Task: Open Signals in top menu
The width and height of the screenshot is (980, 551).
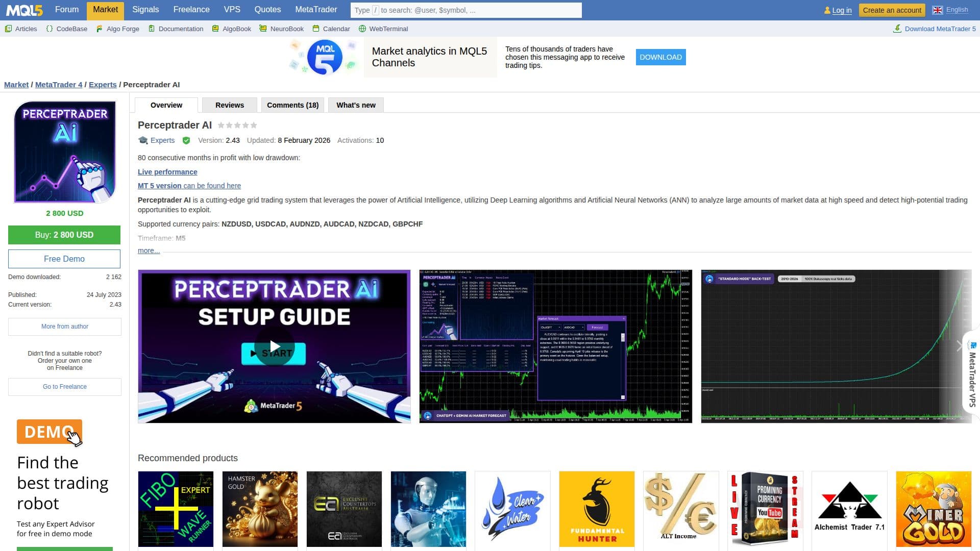Action: pyautogui.click(x=145, y=10)
